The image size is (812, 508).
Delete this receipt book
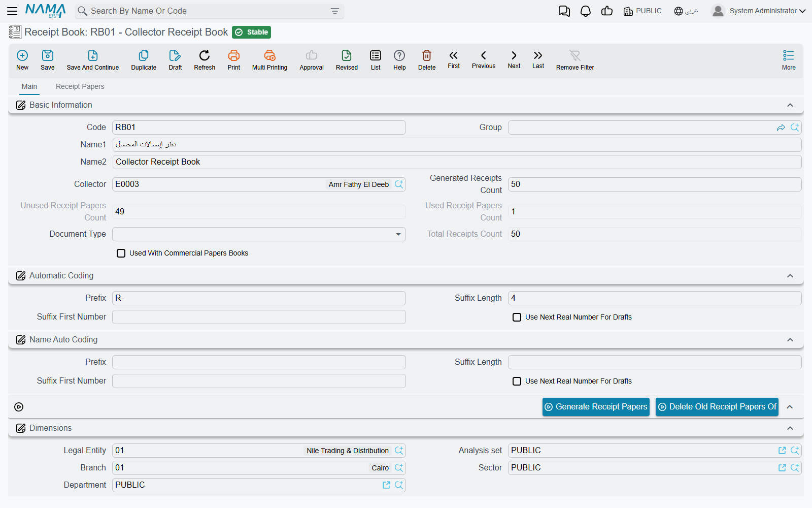coord(427,59)
